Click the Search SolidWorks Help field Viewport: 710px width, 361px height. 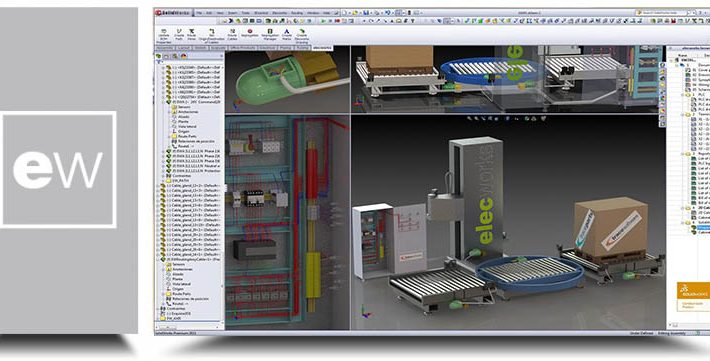coord(662,13)
